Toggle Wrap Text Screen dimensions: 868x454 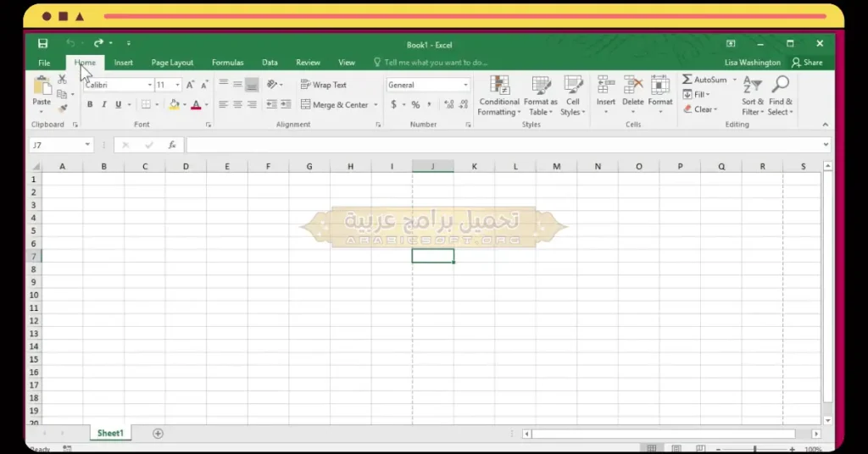(323, 85)
